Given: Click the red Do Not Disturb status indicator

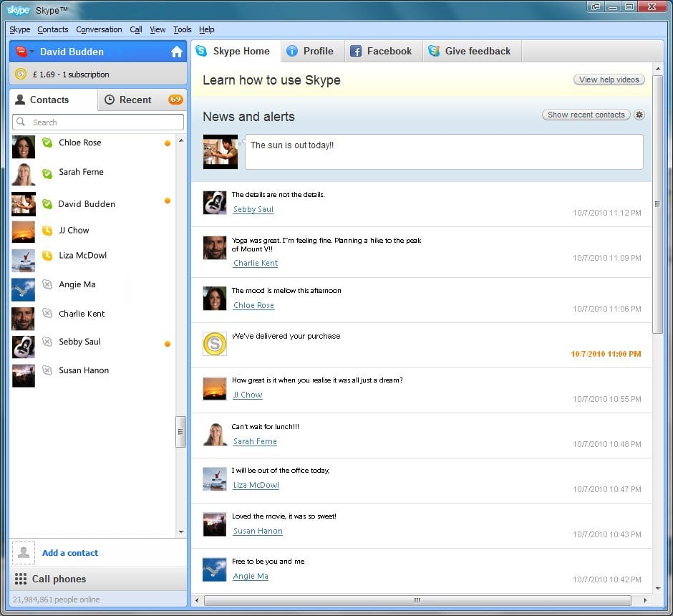Looking at the screenshot, I should coord(21,51).
